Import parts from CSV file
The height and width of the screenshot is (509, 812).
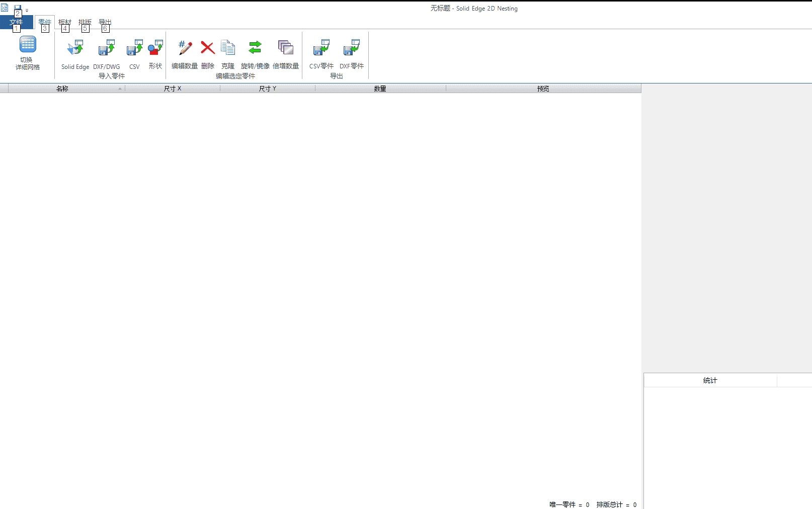[134, 54]
